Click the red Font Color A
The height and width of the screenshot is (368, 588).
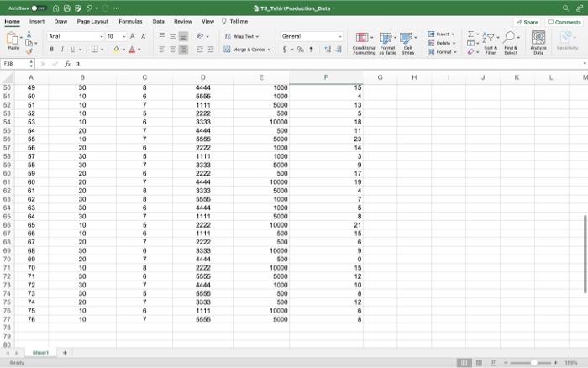click(x=132, y=49)
